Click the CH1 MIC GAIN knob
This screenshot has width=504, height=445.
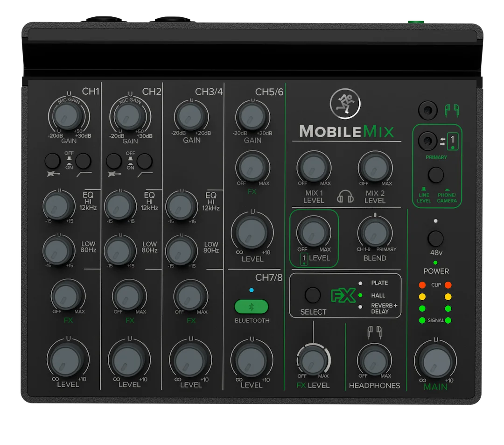point(68,115)
